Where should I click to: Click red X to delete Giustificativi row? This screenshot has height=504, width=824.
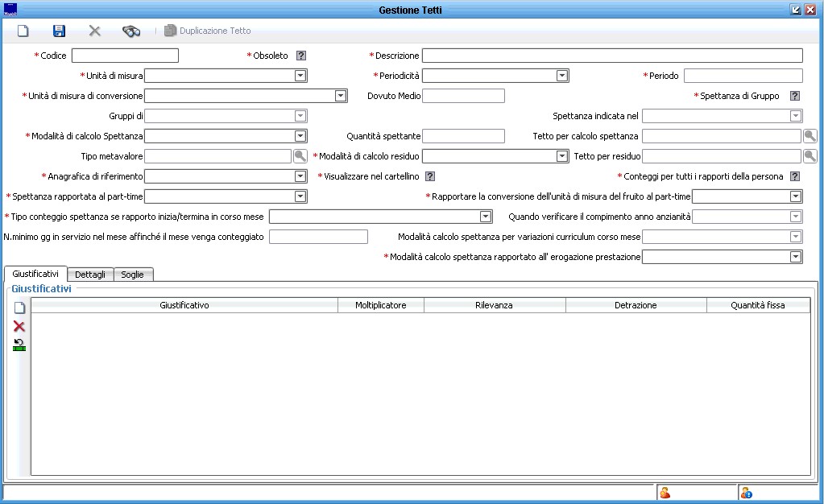pos(19,326)
